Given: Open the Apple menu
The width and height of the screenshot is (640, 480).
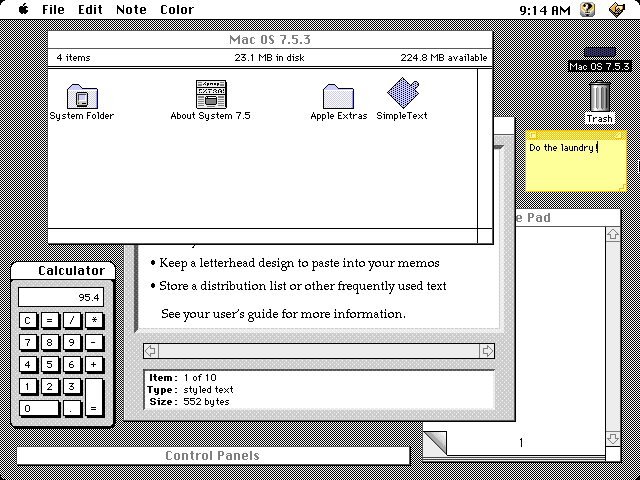Looking at the screenshot, I should click(x=22, y=9).
